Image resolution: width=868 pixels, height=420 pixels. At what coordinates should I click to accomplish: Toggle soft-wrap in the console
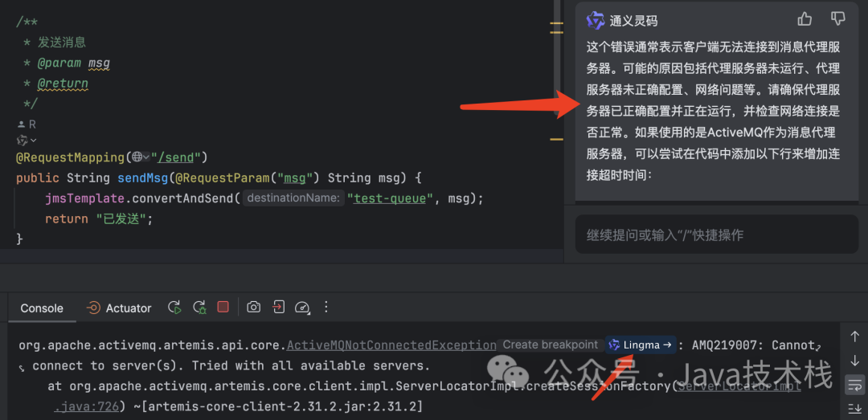pyautogui.click(x=854, y=385)
